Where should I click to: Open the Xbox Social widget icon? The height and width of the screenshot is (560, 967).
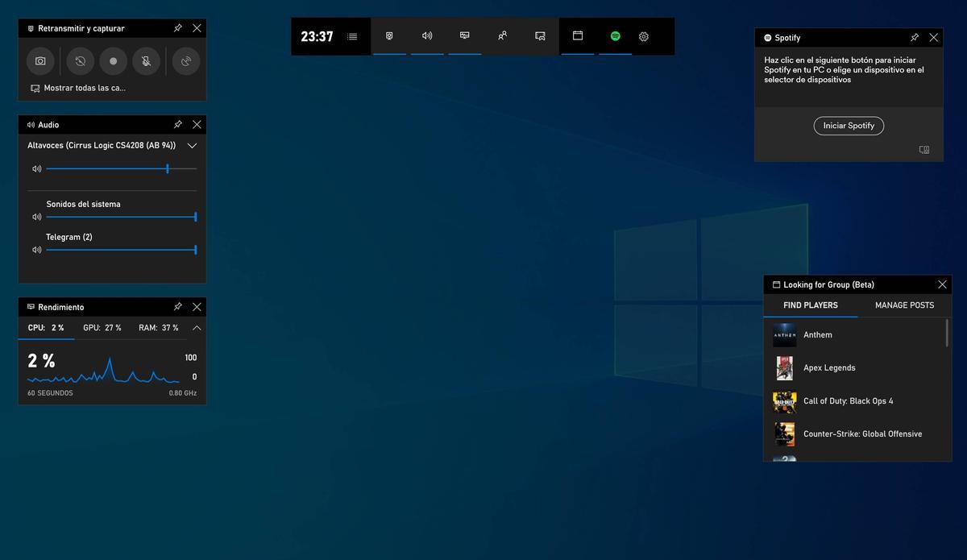500,35
